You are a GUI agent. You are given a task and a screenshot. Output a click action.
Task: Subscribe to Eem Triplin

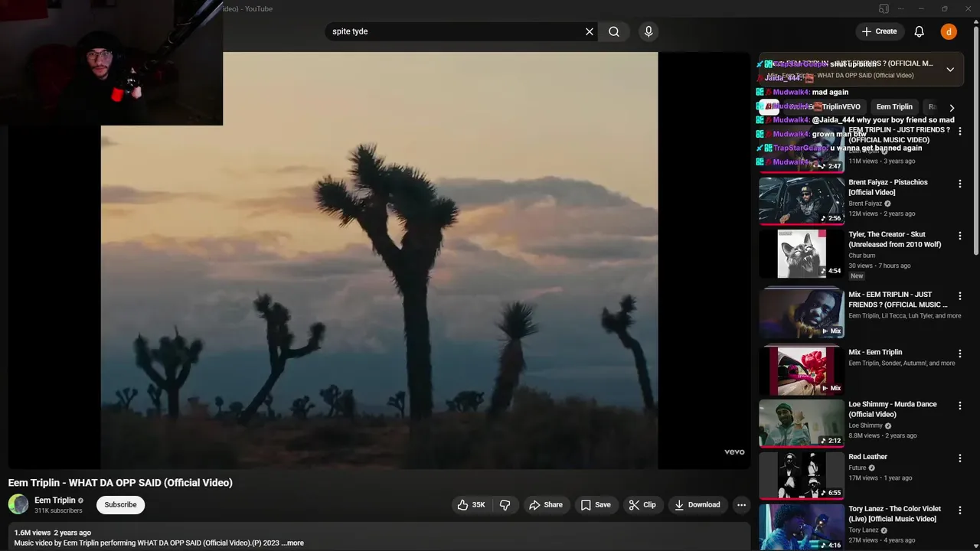point(120,505)
